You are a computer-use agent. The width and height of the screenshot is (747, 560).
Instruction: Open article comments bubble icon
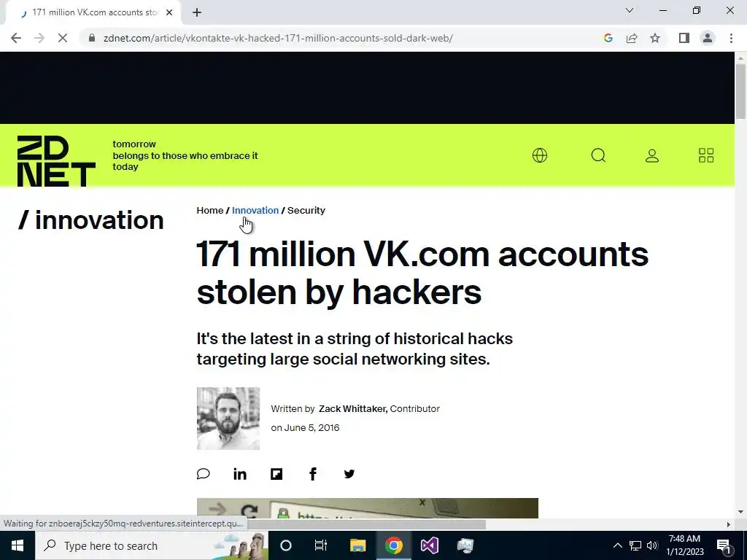(x=204, y=474)
